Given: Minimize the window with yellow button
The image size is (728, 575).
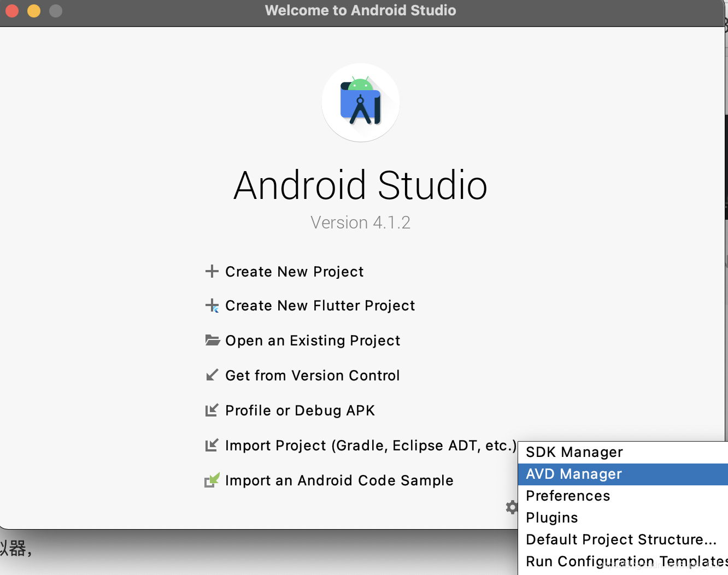Looking at the screenshot, I should [x=34, y=11].
